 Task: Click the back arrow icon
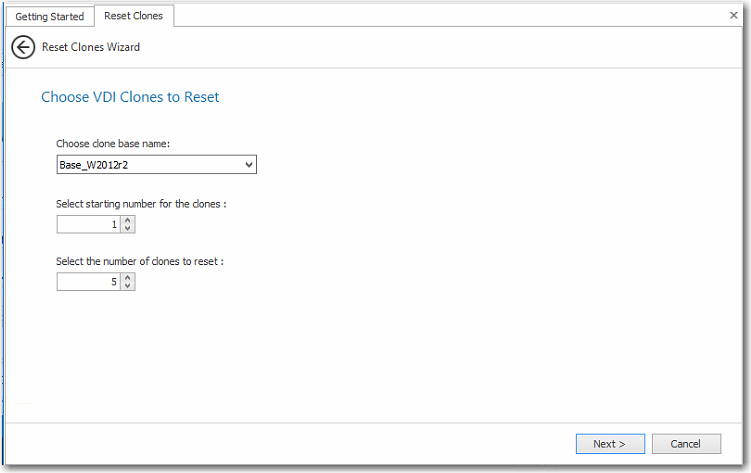23,47
